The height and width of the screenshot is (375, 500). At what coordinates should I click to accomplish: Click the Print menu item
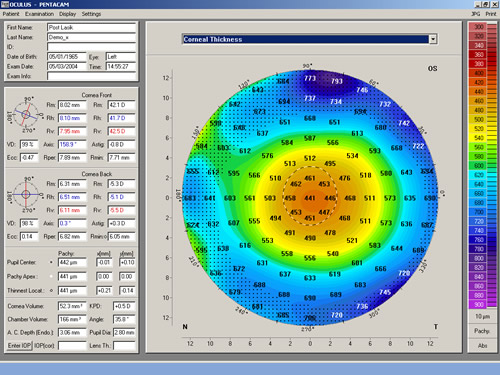[491, 14]
